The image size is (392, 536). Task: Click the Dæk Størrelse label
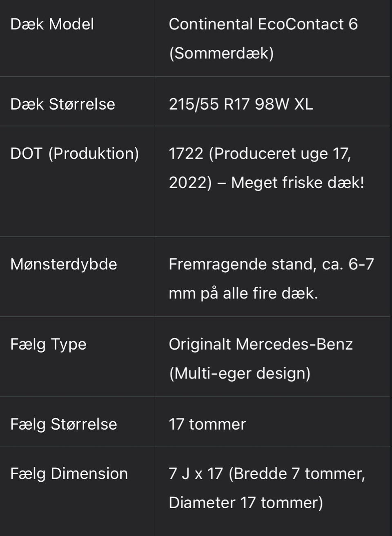pos(62,104)
